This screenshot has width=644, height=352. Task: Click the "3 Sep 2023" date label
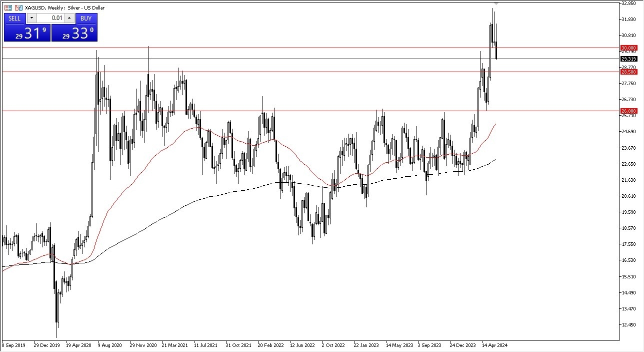coord(430,345)
